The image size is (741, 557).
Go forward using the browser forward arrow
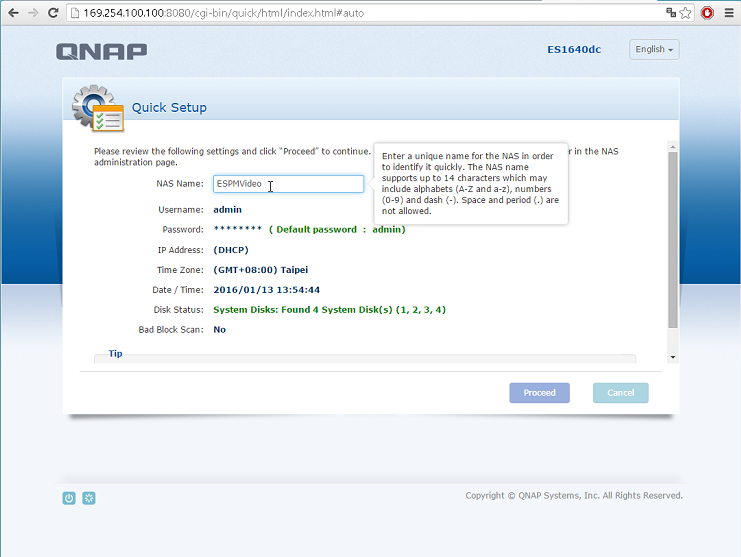(x=33, y=13)
